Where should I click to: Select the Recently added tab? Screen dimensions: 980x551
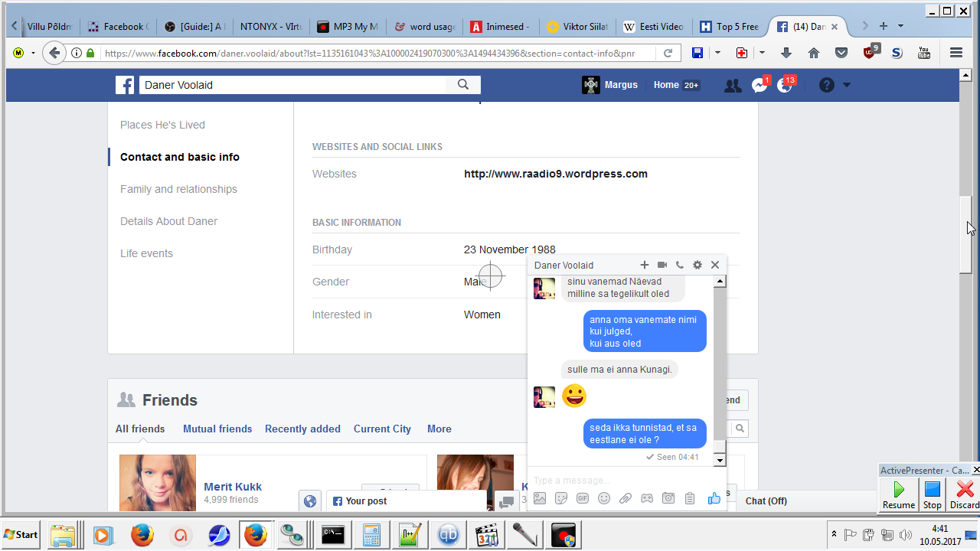[302, 429]
